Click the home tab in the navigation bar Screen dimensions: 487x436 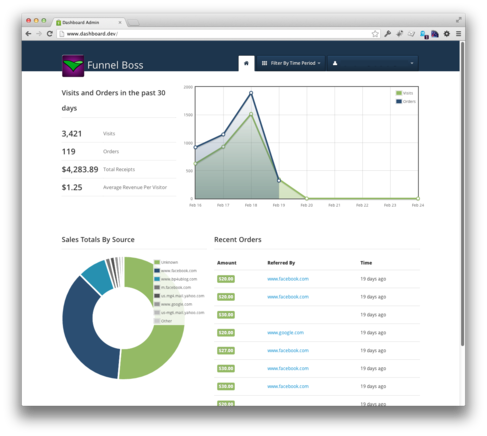click(x=246, y=63)
